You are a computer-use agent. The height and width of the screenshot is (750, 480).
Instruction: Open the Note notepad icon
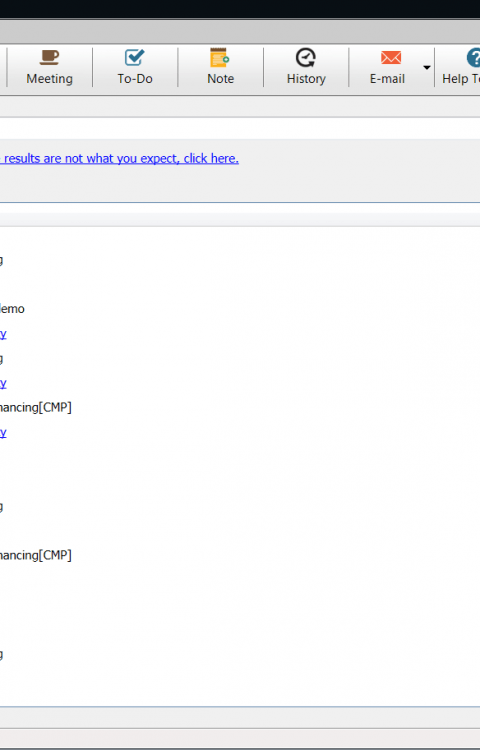[x=220, y=57]
